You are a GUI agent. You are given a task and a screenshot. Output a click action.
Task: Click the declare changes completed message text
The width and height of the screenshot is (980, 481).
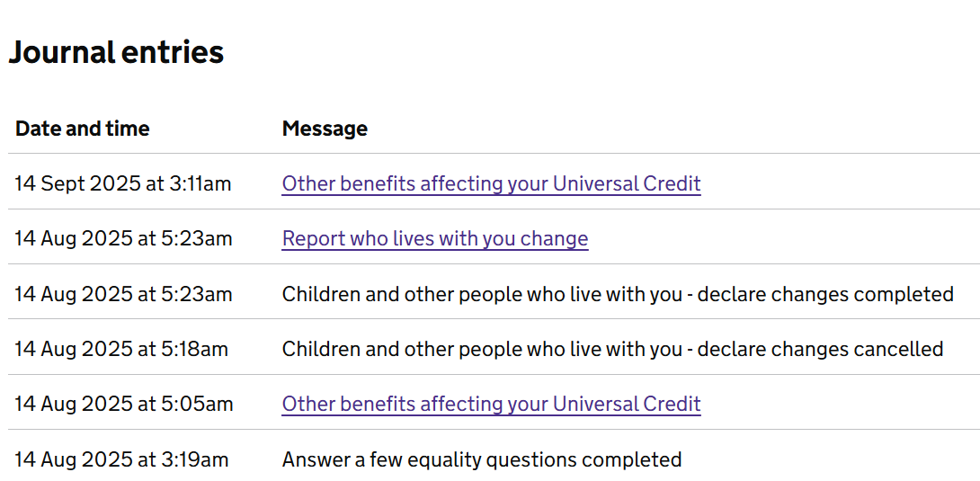pyautogui.click(x=619, y=294)
